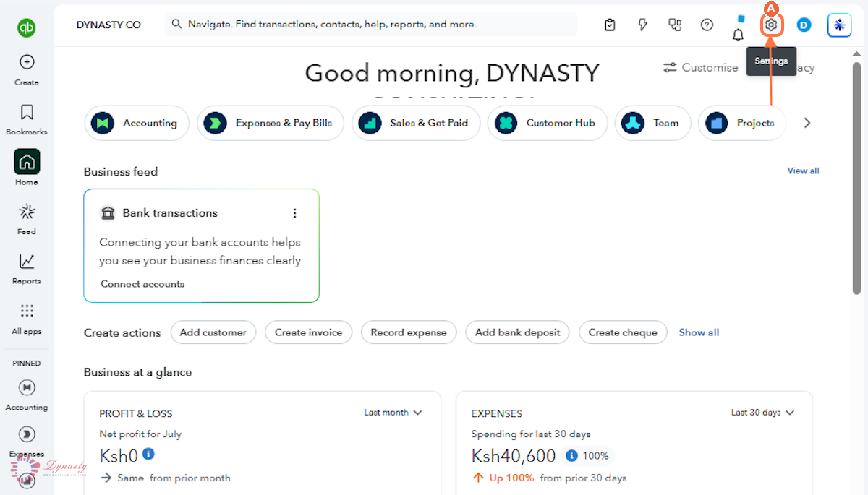Open Bank transactions three-dot menu
The width and height of the screenshot is (868, 495).
point(294,213)
